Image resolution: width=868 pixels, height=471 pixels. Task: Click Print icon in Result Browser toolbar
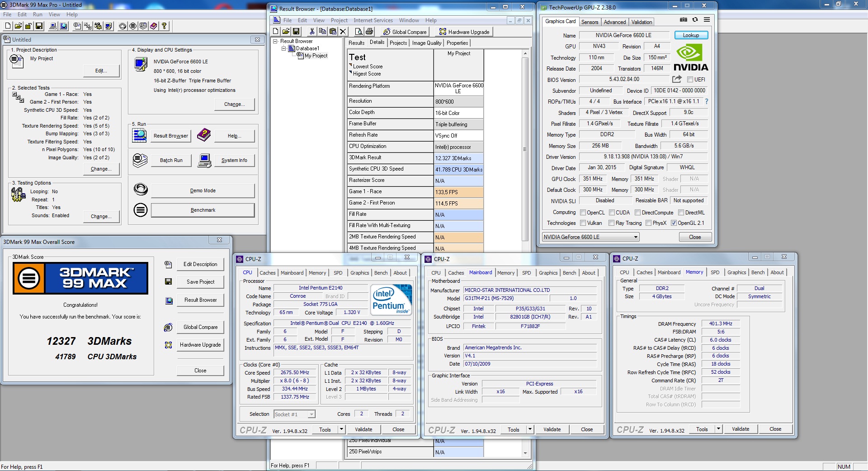[x=369, y=31]
